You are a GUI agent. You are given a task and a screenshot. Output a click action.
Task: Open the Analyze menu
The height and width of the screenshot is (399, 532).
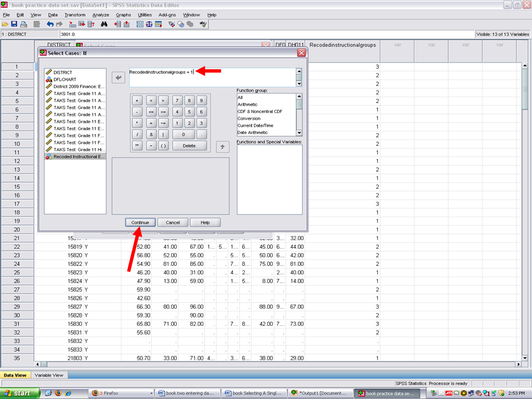coord(100,15)
